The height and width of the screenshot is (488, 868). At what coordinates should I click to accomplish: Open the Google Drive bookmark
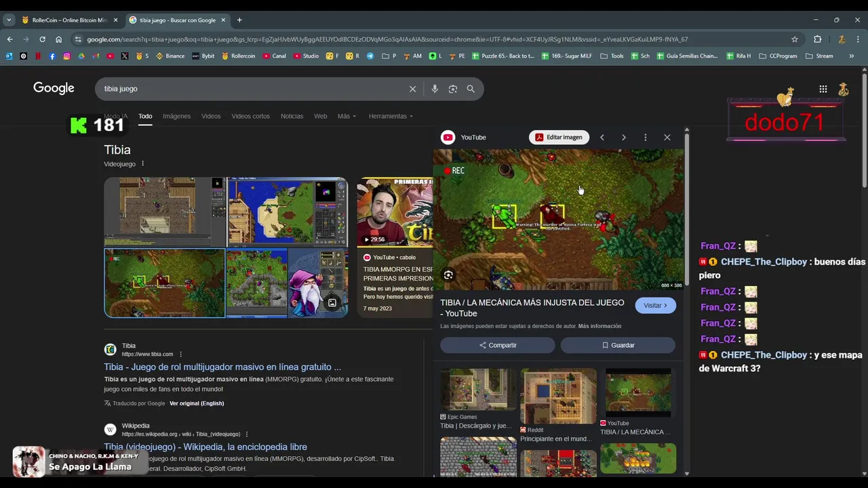click(x=81, y=56)
